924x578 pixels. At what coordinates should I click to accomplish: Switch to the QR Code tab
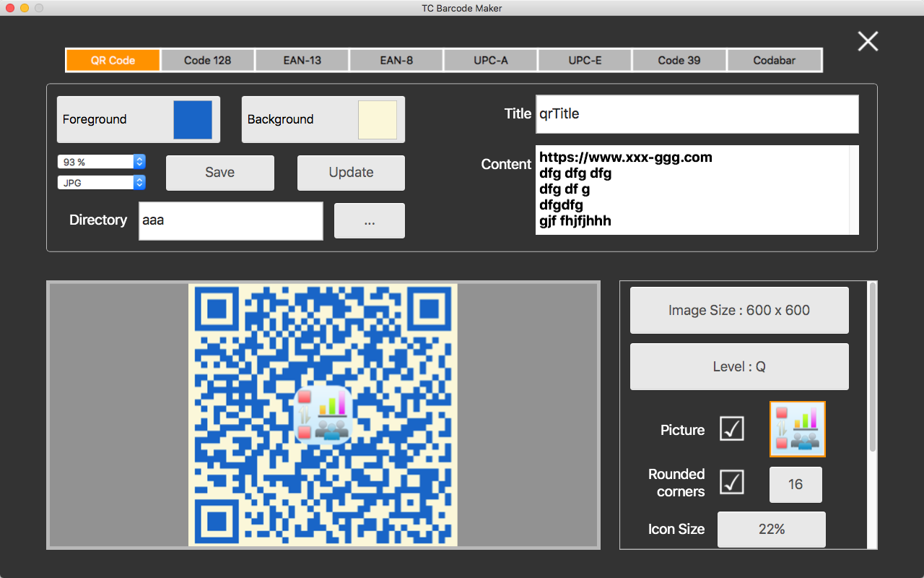tap(113, 60)
